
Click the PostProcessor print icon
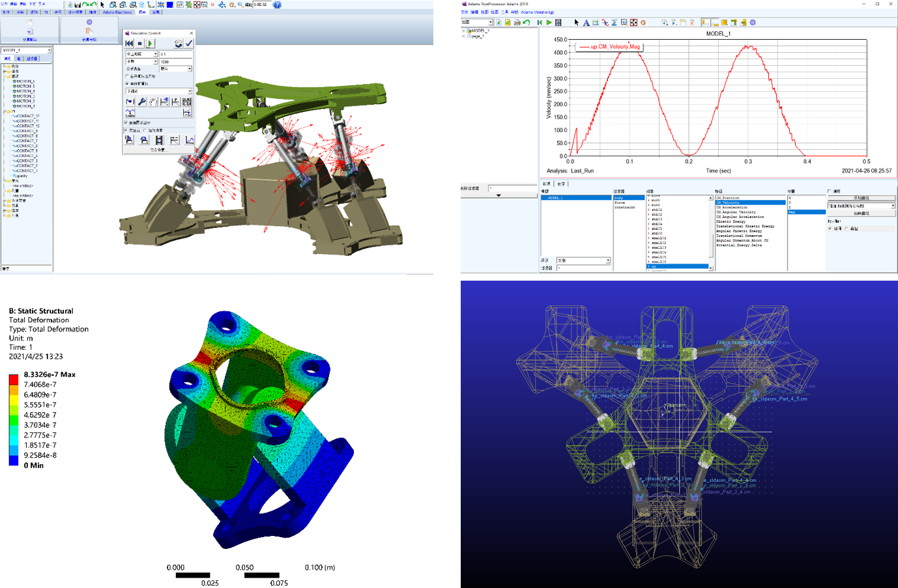(x=517, y=22)
